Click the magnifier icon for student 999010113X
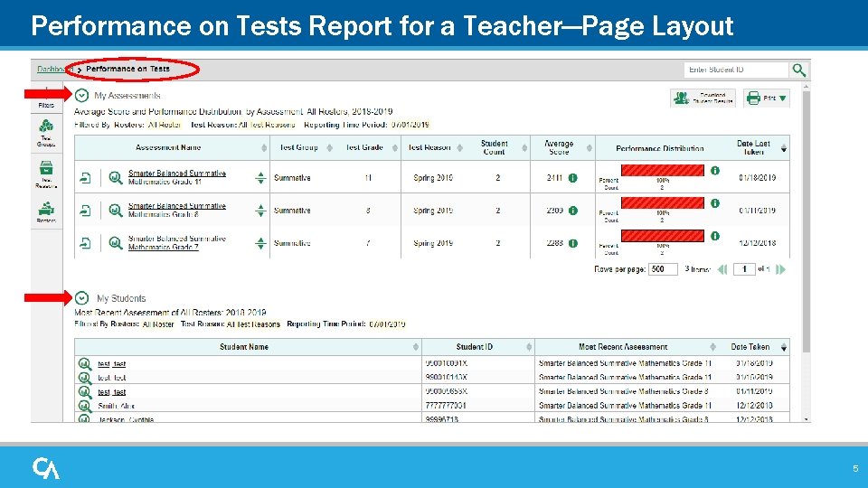Viewport: 868px width, 488px height. 85,378
